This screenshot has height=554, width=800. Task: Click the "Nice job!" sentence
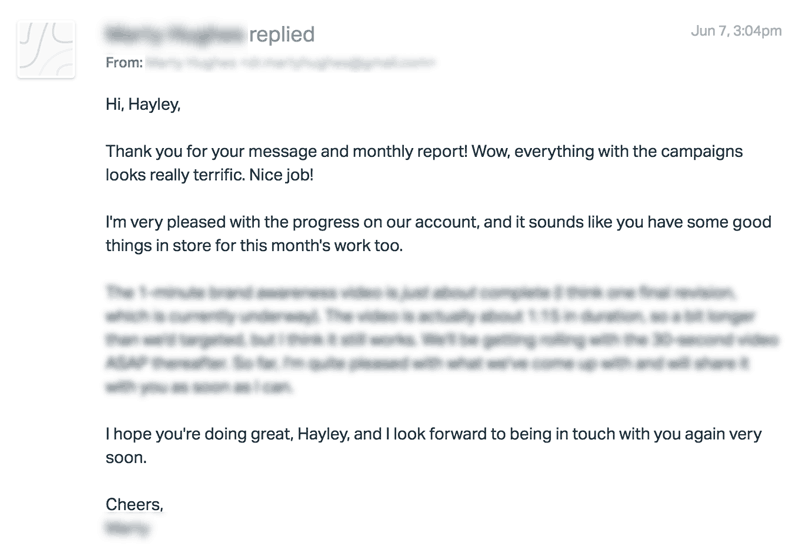[281, 175]
